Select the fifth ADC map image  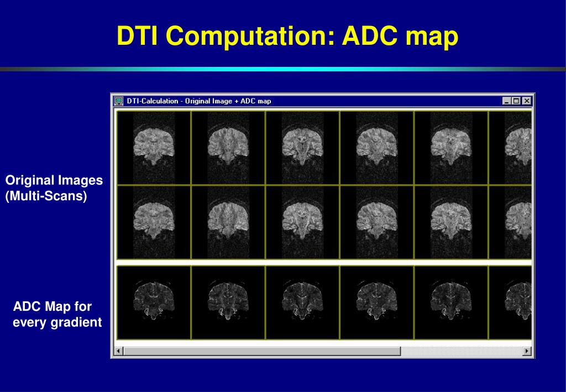452,302
